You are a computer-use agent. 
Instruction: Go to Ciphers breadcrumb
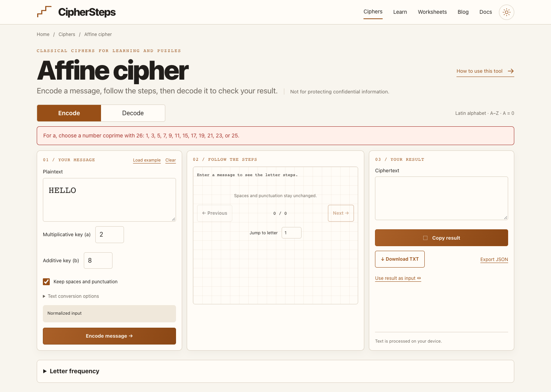coord(67,34)
